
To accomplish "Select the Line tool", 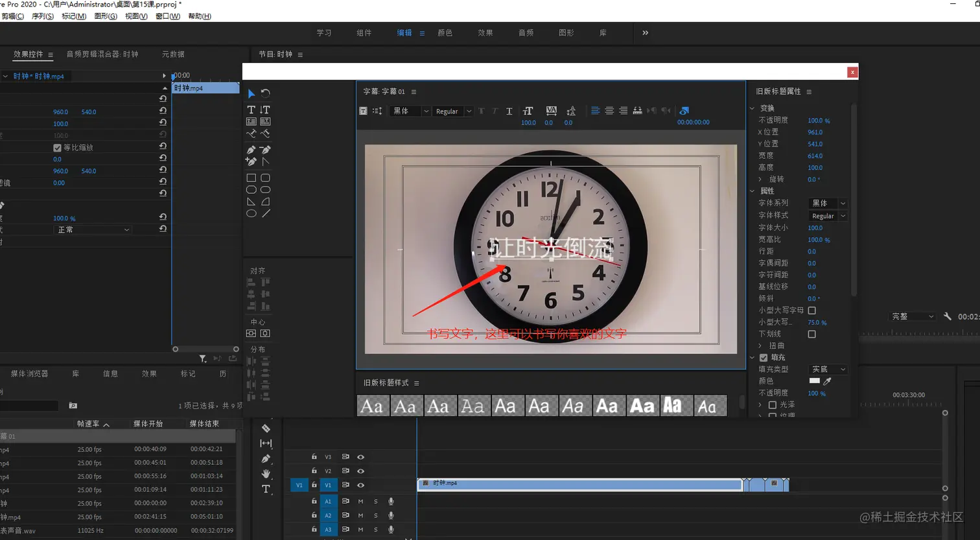I will [265, 213].
